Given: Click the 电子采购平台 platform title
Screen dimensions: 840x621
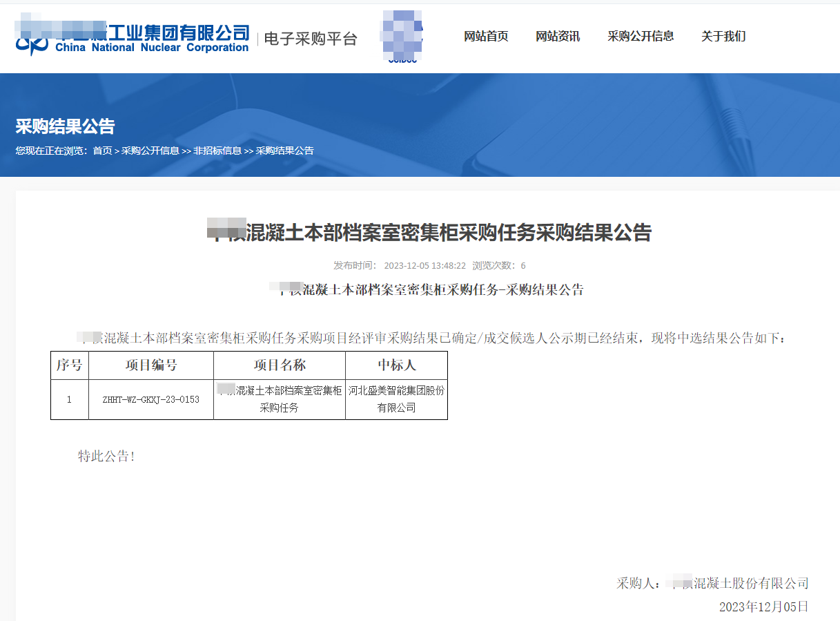Looking at the screenshot, I should click(311, 39).
